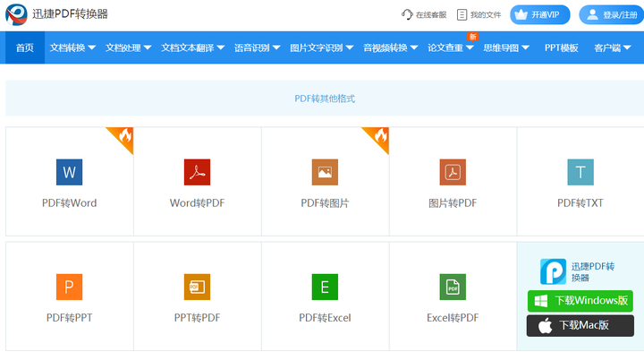Click the 迅捷PDF转换器 text in download panel

coord(593,271)
